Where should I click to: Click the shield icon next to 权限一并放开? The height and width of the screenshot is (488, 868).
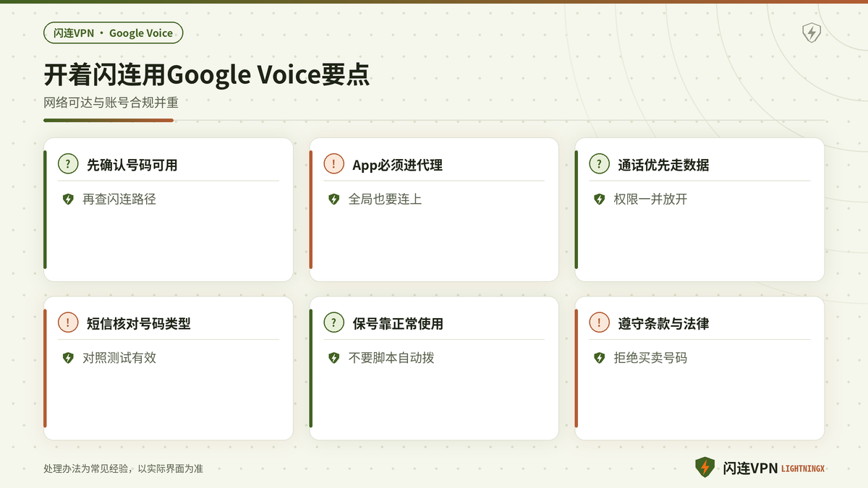[599, 199]
